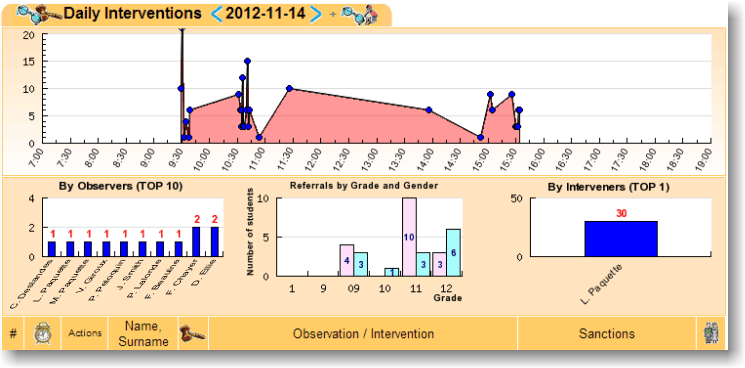Click the L. Paquette label under the interveners chart

point(602,285)
